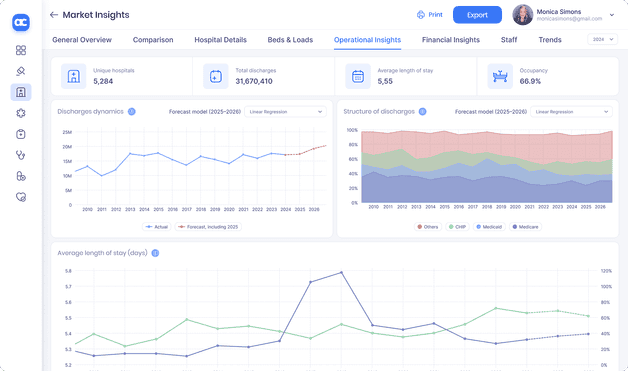Image resolution: width=628 pixels, height=371 pixels.
Task: Open the Financial Insights tab
Action: pos(451,40)
